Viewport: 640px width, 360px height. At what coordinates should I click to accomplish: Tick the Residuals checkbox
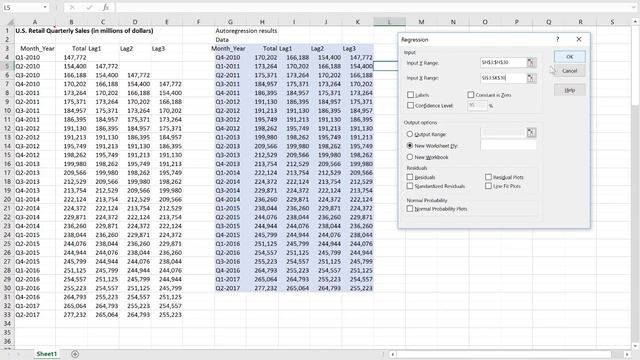point(410,177)
